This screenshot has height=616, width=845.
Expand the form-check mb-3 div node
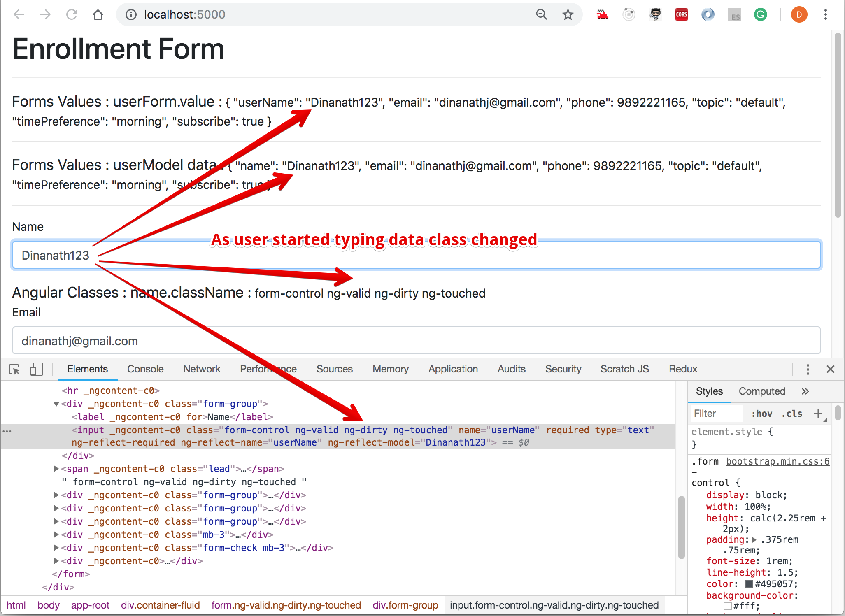[x=56, y=548]
